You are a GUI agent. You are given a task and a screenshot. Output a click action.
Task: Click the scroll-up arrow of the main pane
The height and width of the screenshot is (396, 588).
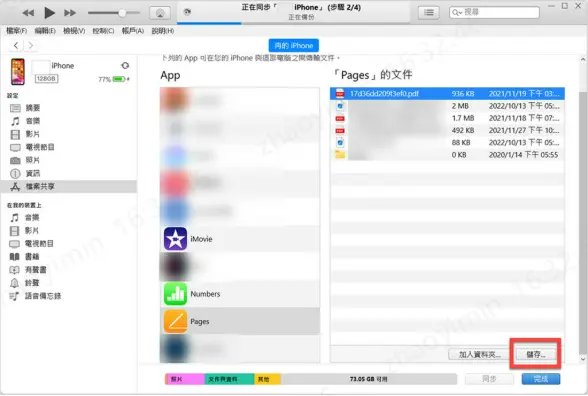pyautogui.click(x=583, y=60)
